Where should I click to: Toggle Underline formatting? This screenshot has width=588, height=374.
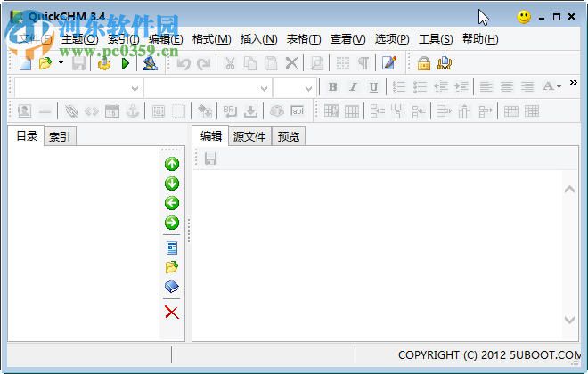(x=373, y=87)
